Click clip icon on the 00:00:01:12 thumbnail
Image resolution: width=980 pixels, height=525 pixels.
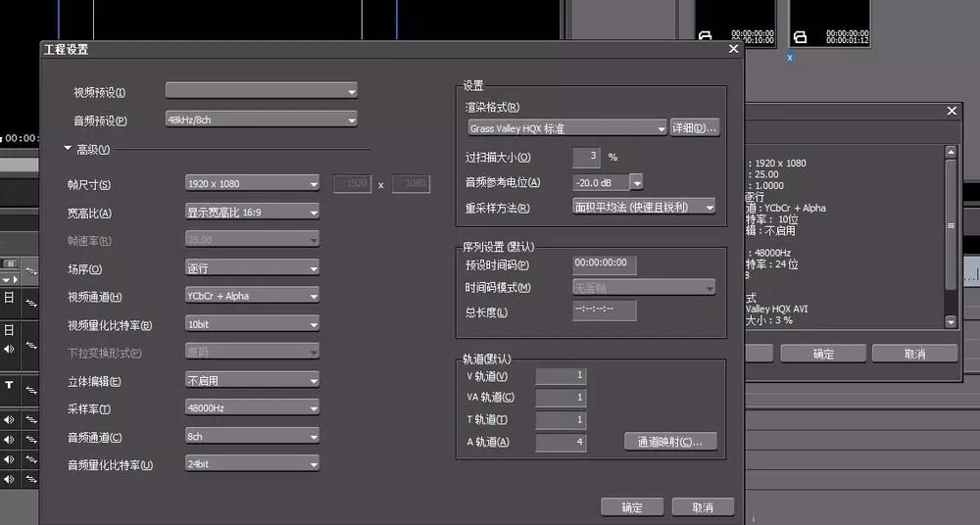800,37
